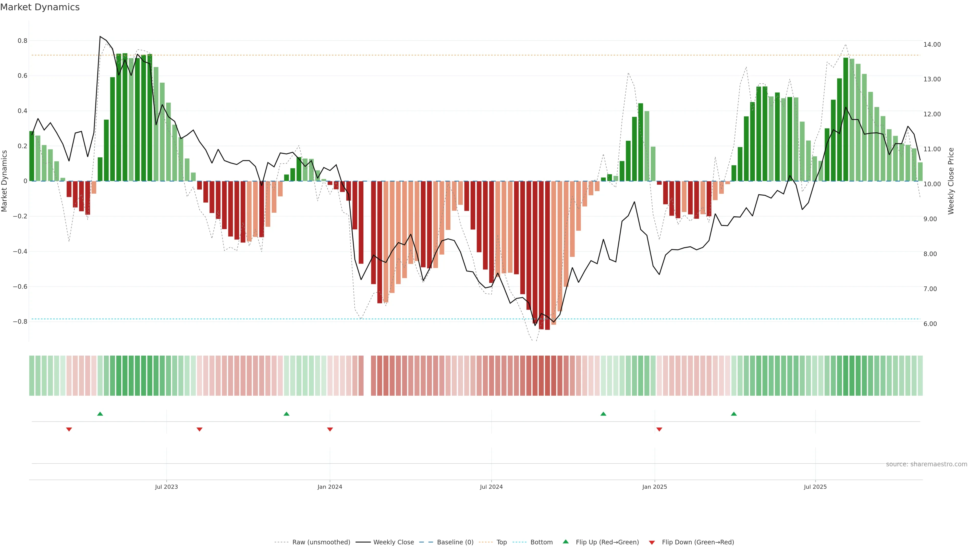The image size is (980, 551).
Task: Click the green Flip Up triangle legend icon
Action: [566, 542]
